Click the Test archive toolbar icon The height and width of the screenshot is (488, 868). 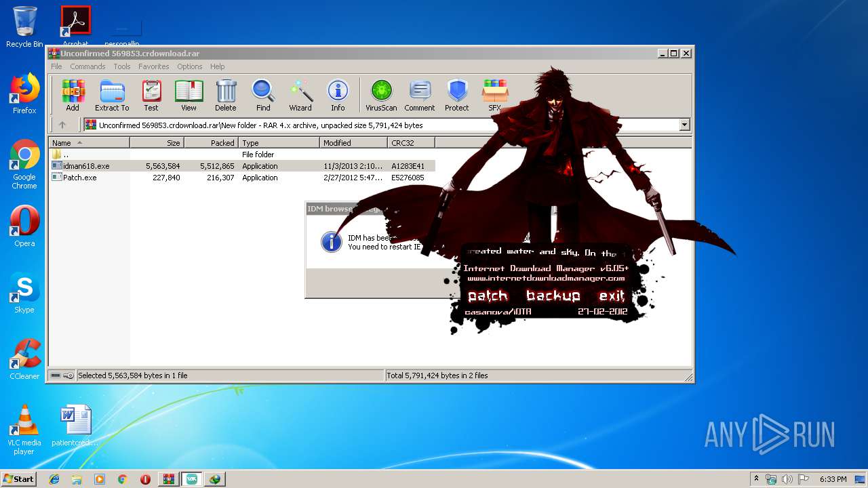point(151,95)
